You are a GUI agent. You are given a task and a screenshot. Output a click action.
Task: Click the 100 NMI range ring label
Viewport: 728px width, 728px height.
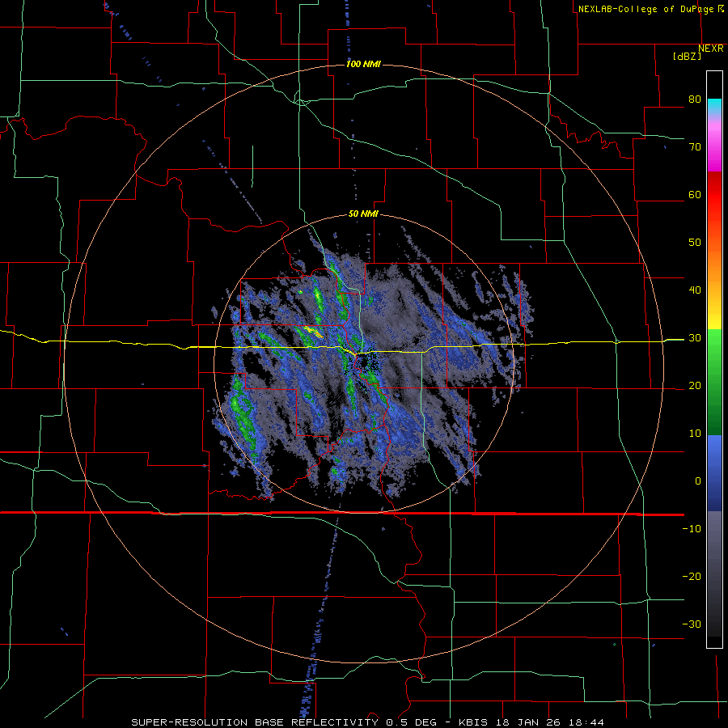[x=363, y=64]
